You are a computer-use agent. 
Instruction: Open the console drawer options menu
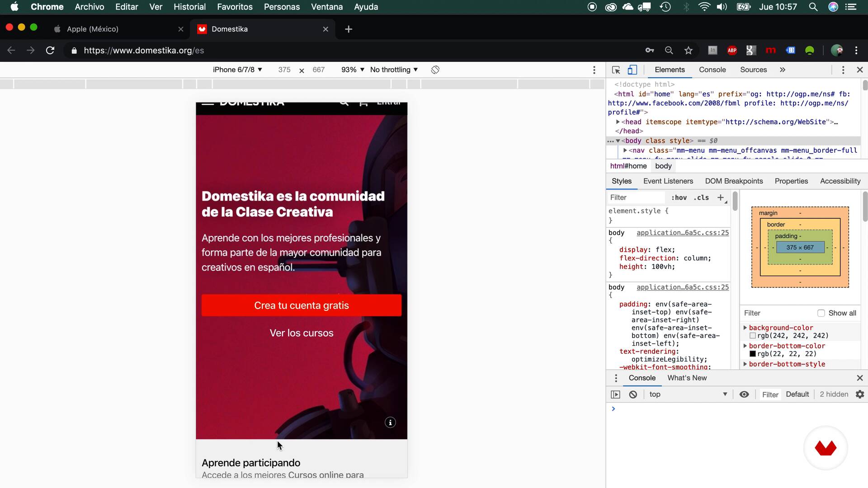point(616,378)
